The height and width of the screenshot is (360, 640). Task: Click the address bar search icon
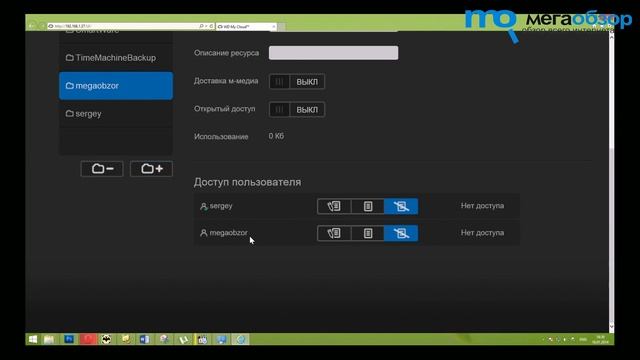(201, 26)
